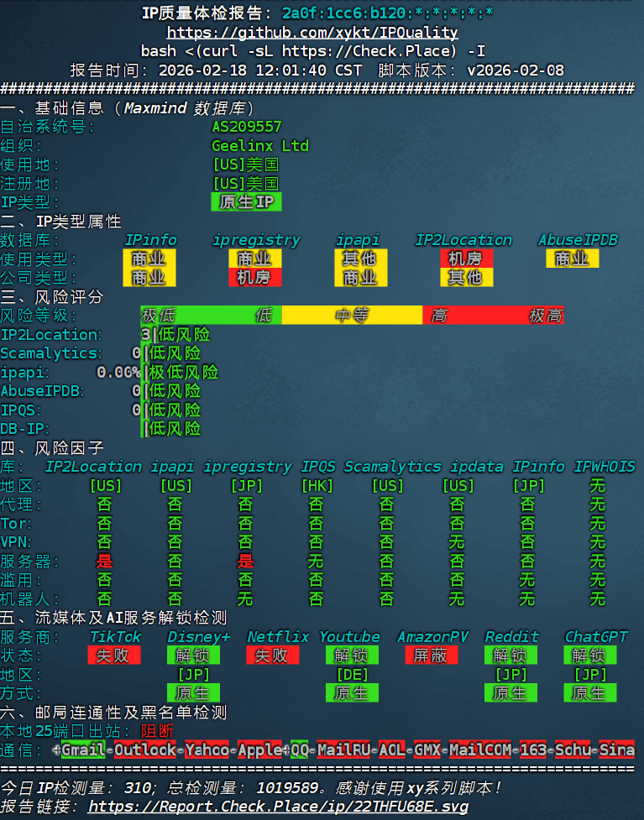This screenshot has width=644, height=820.
Task: Click the masked IPv6 address 2a0f:1cc6:b120
Action: [x=388, y=13]
